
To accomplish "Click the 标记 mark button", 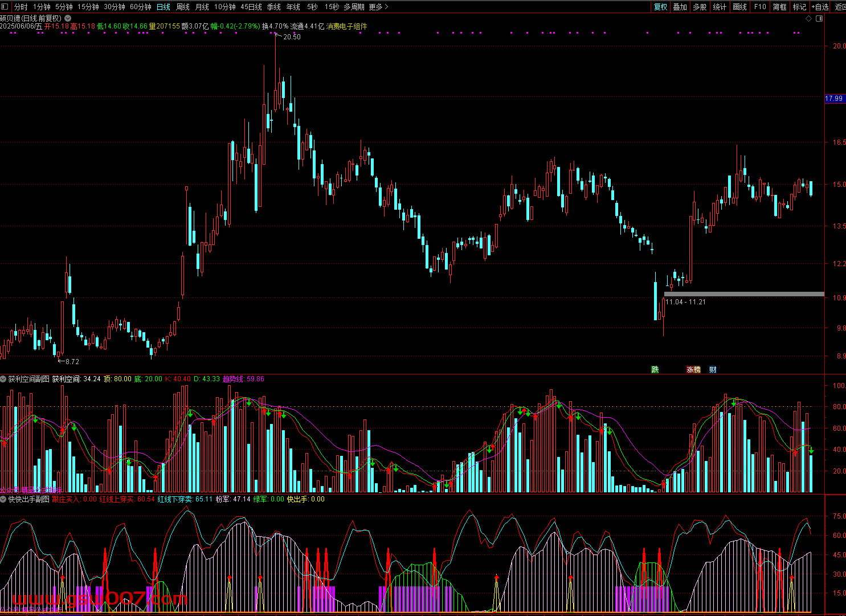I will click(799, 7).
